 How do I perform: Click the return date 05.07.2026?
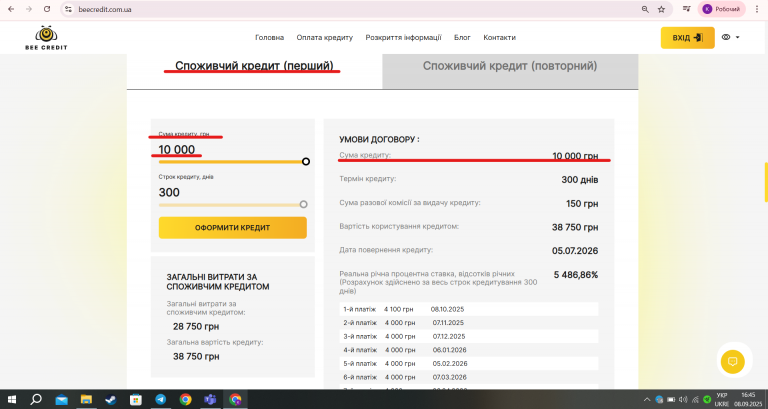pyautogui.click(x=575, y=251)
